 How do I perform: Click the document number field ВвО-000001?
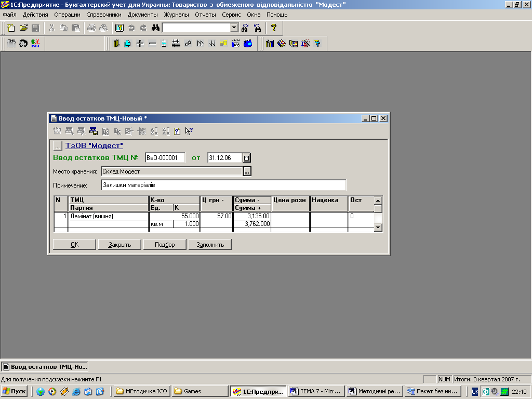[x=165, y=158]
